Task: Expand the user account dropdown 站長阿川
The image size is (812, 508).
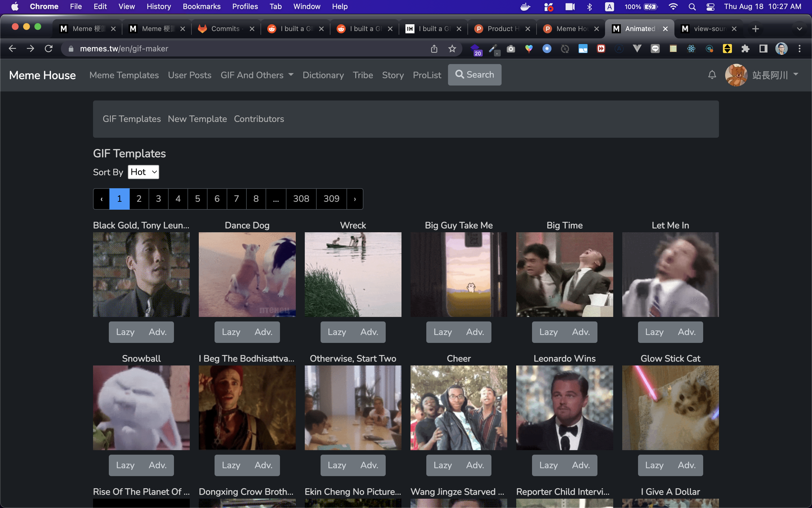Action: (775, 75)
